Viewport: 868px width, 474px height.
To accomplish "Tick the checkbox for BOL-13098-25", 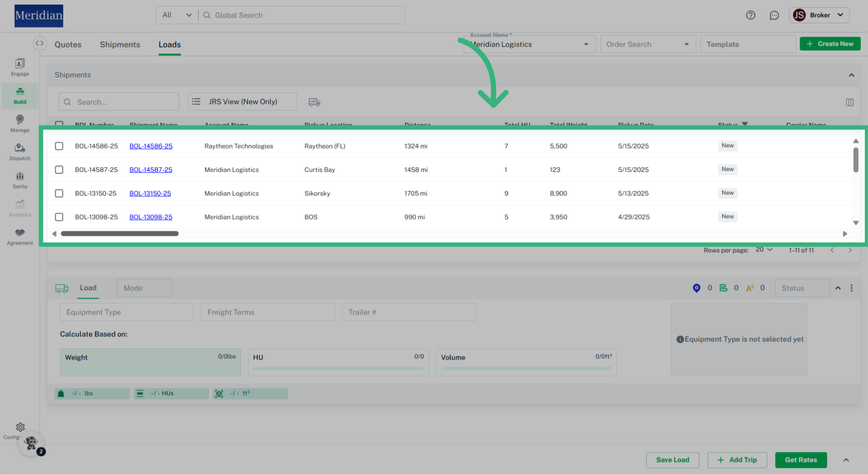I will (59, 217).
